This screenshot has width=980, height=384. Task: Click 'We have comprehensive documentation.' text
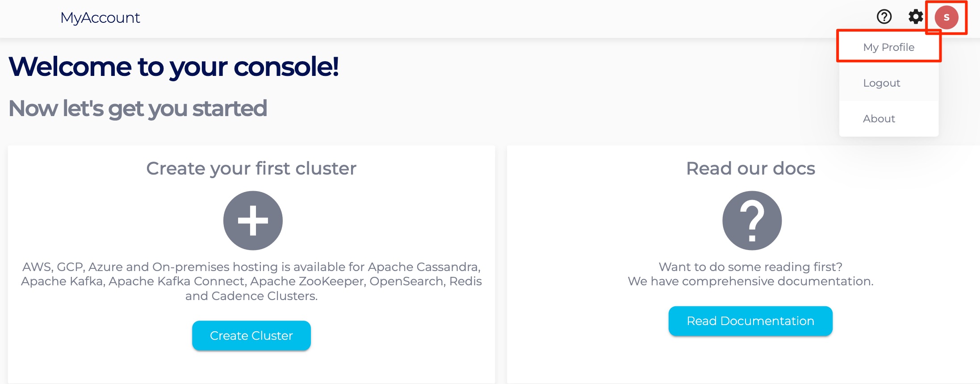tap(750, 281)
